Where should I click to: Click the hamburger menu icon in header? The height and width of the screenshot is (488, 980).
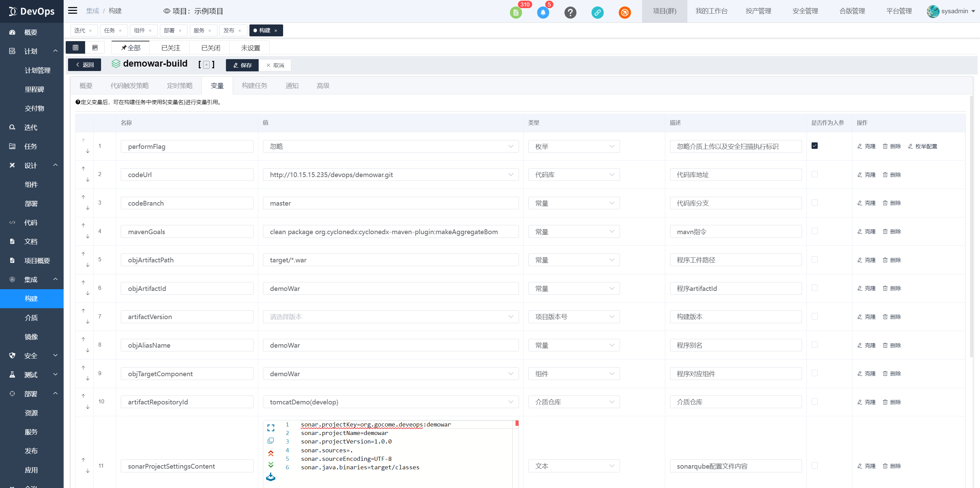point(72,11)
